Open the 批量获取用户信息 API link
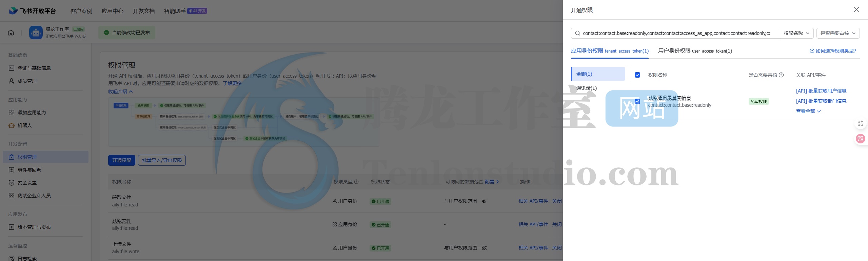Screen dimensions: 868x261 coord(821,91)
